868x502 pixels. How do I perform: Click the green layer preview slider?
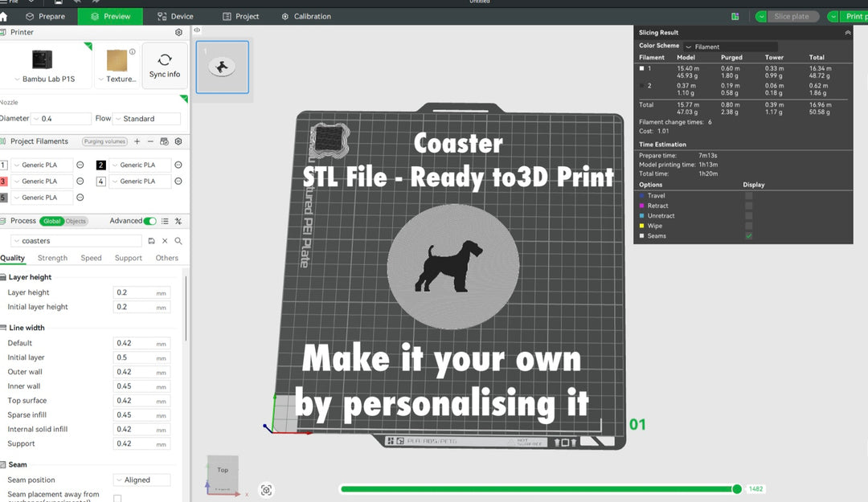click(x=736, y=488)
